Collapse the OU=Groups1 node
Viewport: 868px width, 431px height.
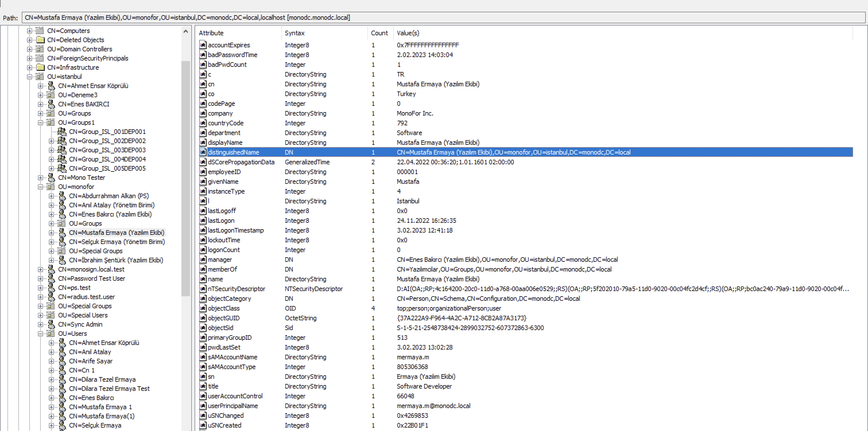pos(40,122)
